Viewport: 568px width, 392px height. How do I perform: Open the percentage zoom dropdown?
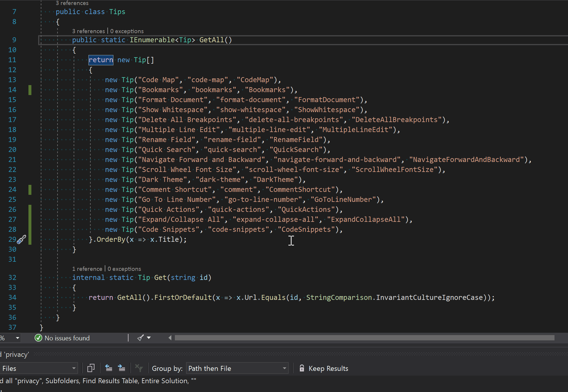pos(18,338)
